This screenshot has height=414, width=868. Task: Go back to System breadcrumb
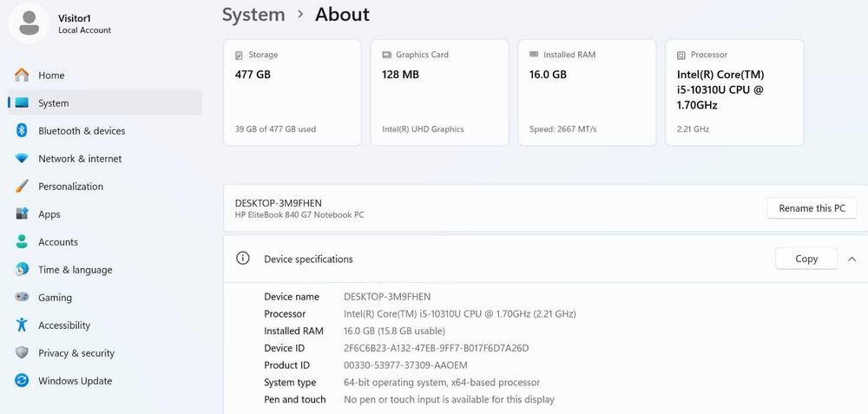[x=253, y=15]
